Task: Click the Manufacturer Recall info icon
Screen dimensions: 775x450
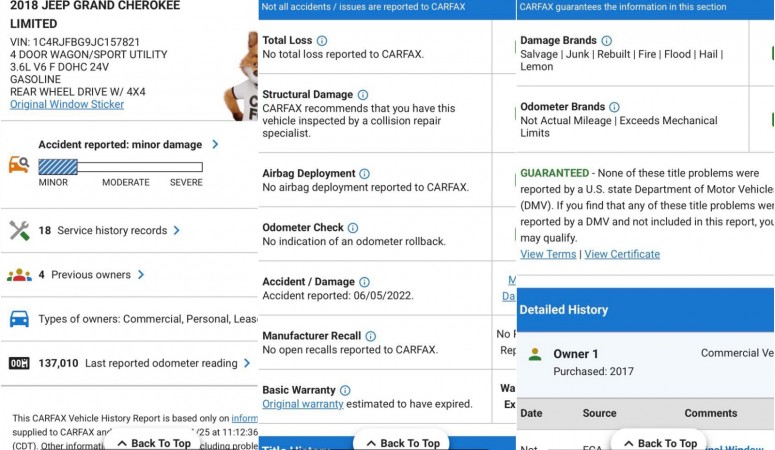Action: point(371,336)
